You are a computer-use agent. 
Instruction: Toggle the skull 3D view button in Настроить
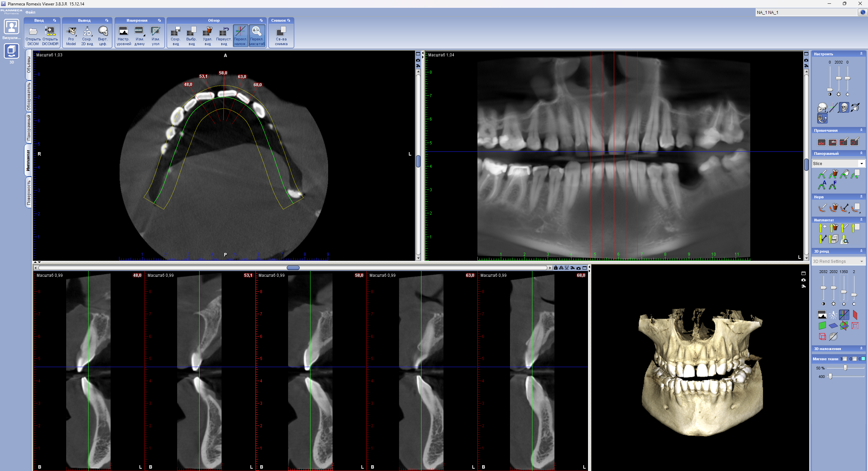844,108
